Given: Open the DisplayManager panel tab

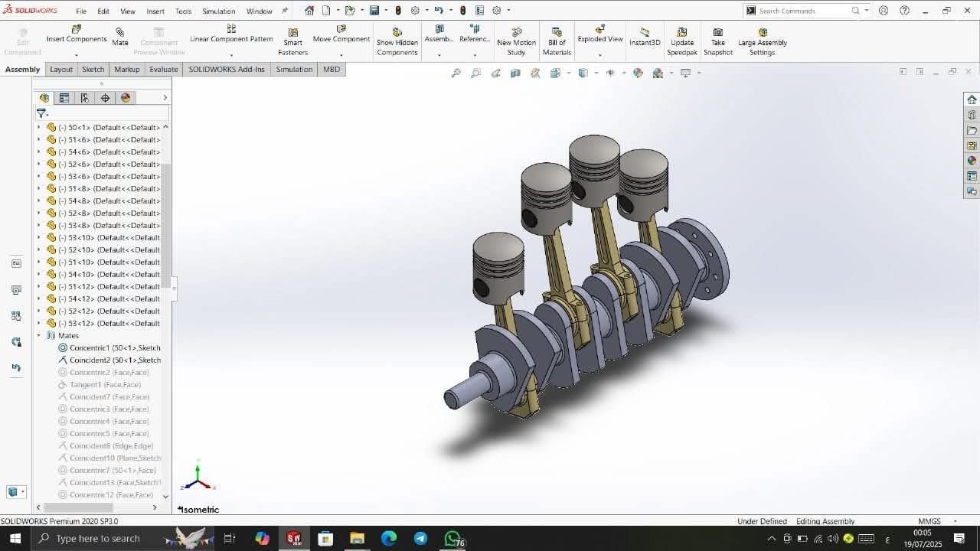Looking at the screenshot, I should pyautogui.click(x=126, y=97).
